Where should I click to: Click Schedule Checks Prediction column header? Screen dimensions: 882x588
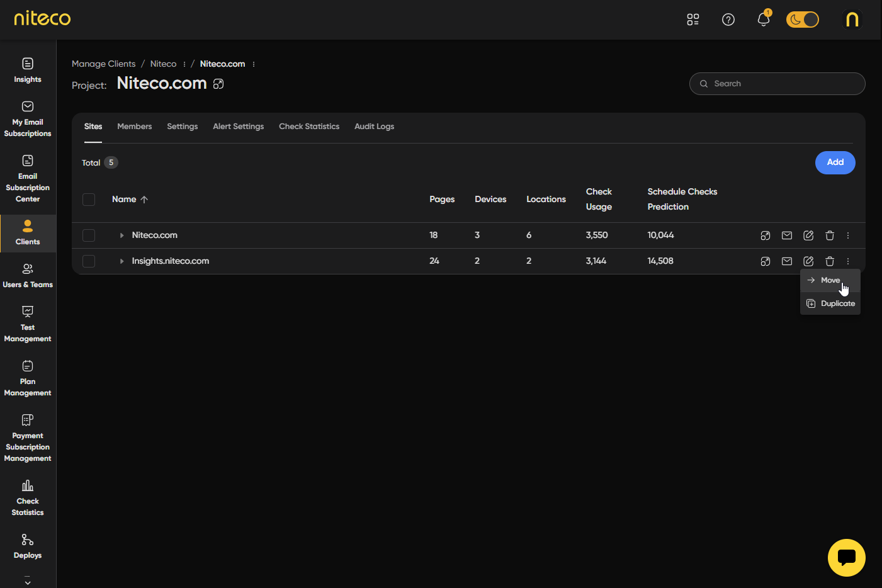click(x=682, y=200)
